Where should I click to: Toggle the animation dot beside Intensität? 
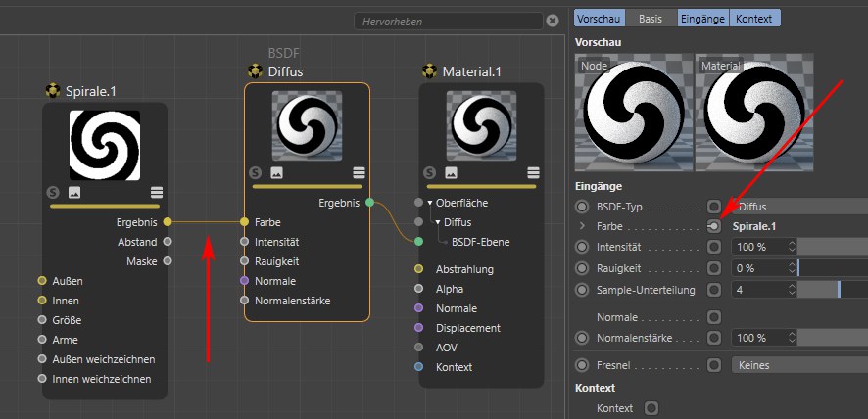click(x=583, y=246)
